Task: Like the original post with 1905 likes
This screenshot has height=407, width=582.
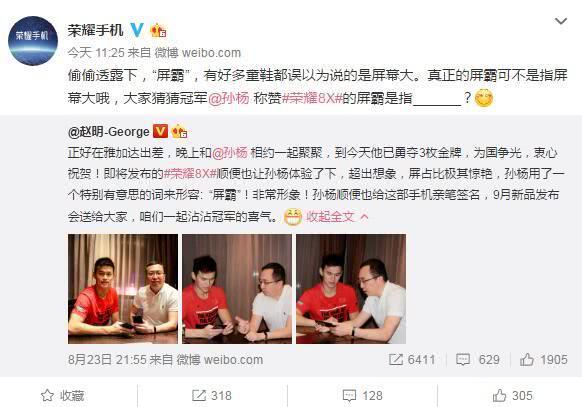Action: (543, 359)
